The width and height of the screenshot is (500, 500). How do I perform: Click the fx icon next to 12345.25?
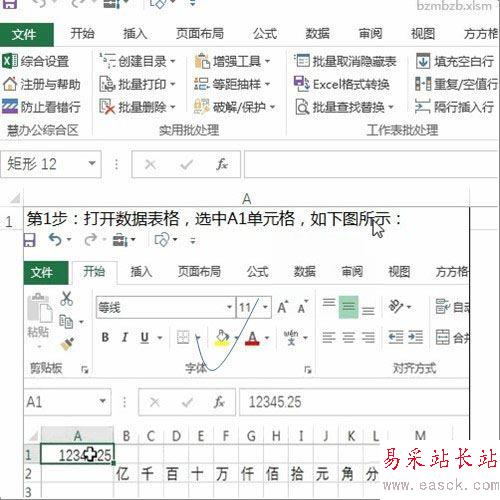pyautogui.click(x=219, y=402)
